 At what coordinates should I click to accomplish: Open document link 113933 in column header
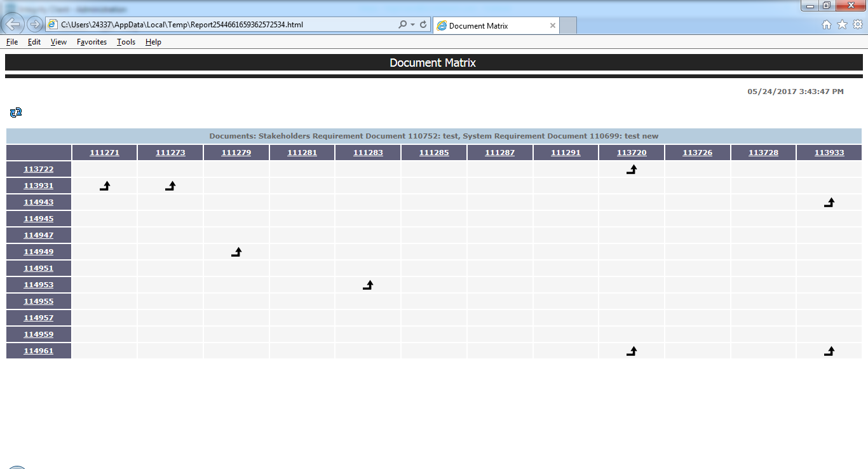[x=829, y=153]
